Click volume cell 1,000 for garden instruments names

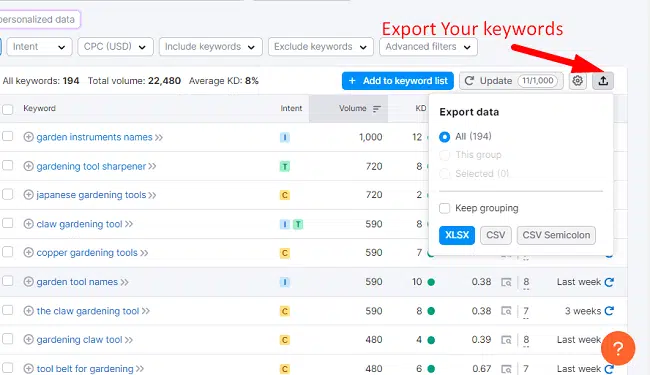point(370,137)
